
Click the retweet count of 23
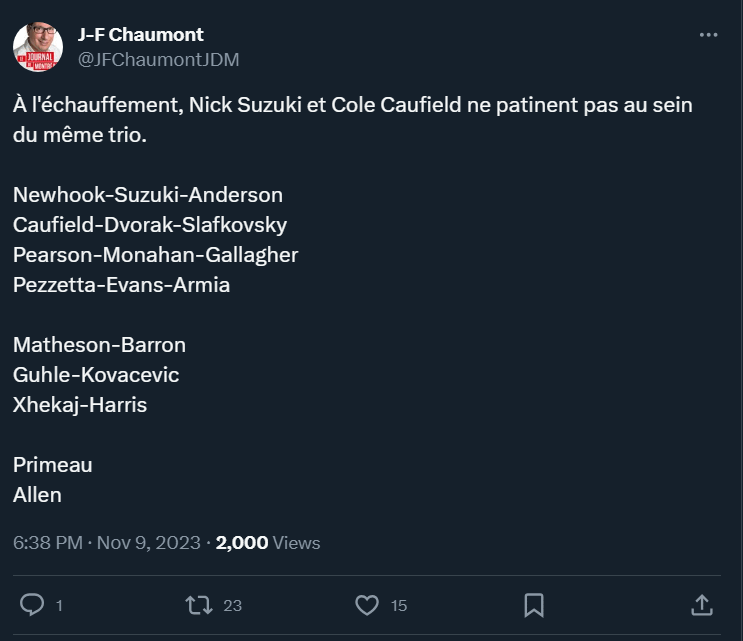(232, 605)
